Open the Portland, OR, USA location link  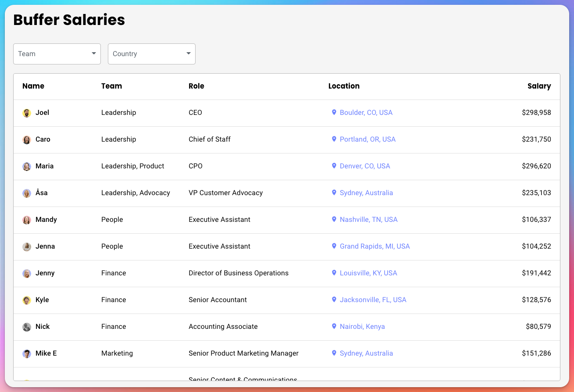367,139
